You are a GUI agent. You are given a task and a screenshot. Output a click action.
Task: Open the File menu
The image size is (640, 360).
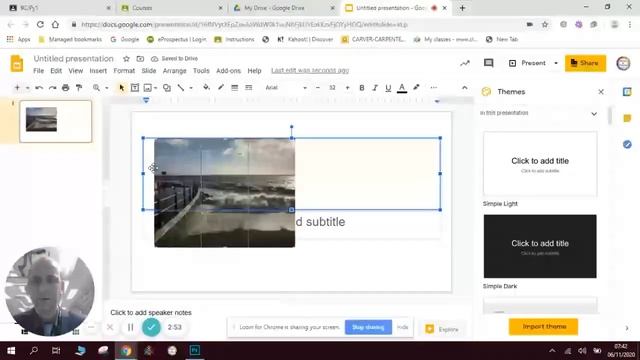pyautogui.click(x=38, y=71)
